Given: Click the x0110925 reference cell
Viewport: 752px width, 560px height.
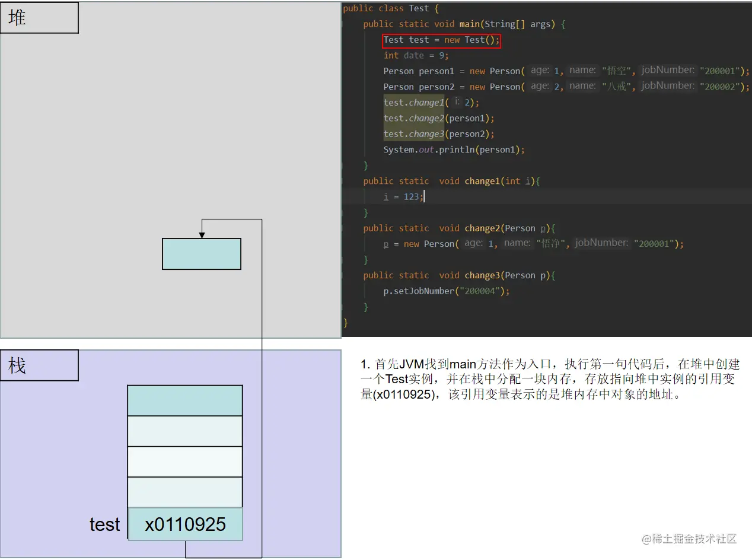Looking at the screenshot, I should 184,524.
